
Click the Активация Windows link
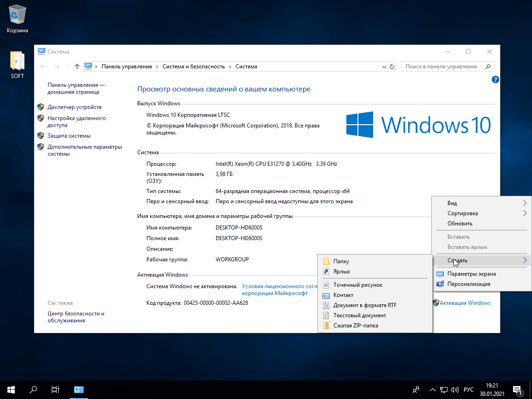[465, 303]
